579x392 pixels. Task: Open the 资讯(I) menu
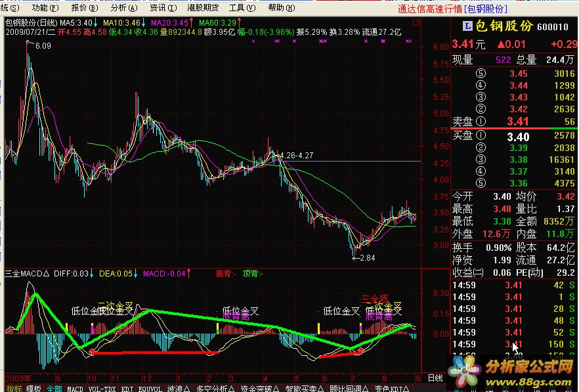pos(163,7)
